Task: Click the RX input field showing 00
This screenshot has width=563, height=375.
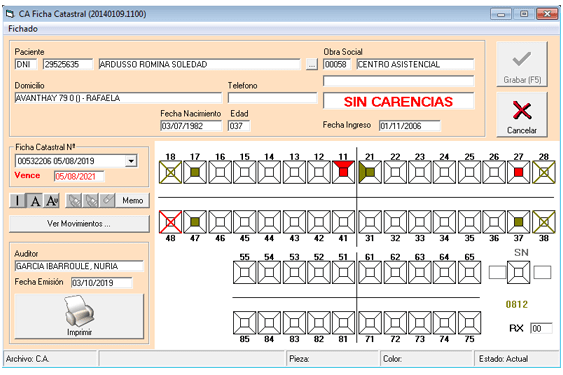Action: pos(541,328)
